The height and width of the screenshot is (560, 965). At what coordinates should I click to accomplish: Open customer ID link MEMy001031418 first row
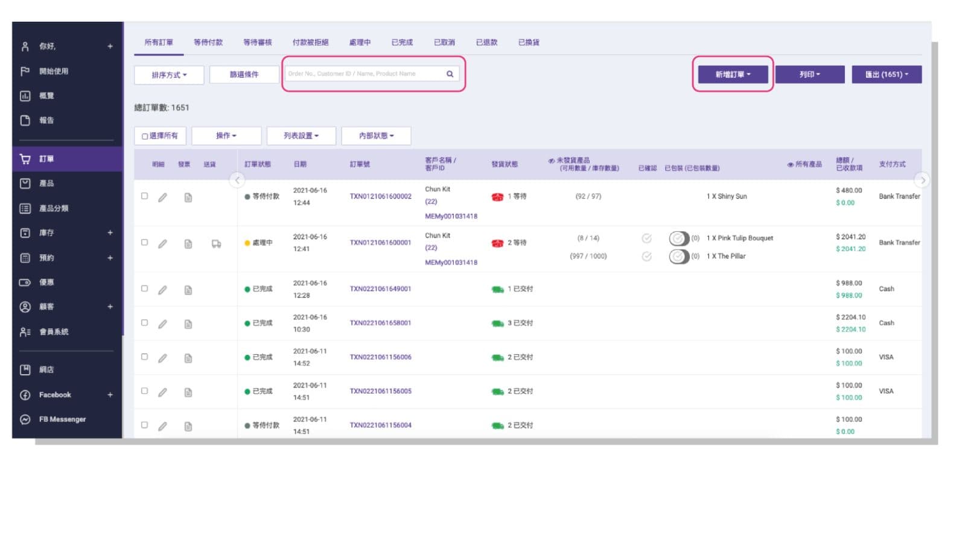point(451,216)
